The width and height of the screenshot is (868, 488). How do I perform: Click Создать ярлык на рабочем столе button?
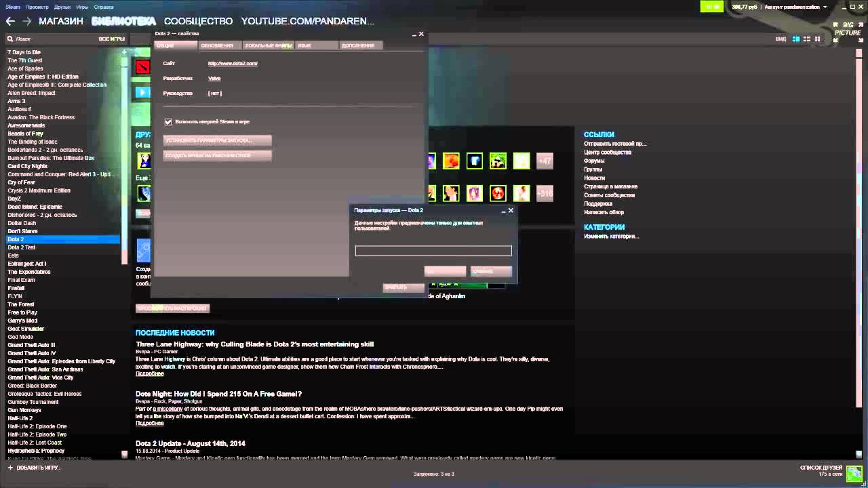(x=217, y=155)
